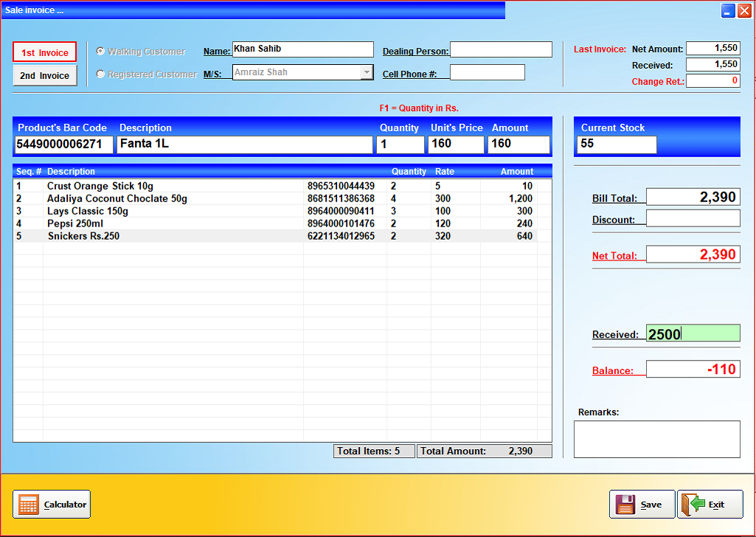Focus the Dealing Person field
This screenshot has height=537, width=756.
pos(501,49)
